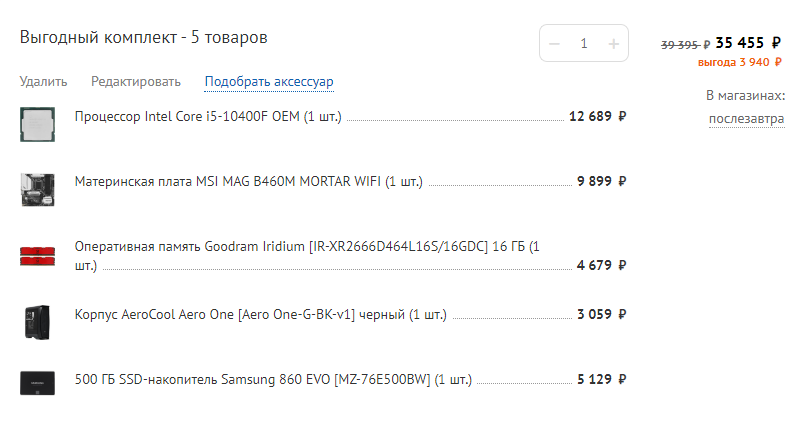Open Материнская плата MSI MAG B460M title

click(249, 182)
